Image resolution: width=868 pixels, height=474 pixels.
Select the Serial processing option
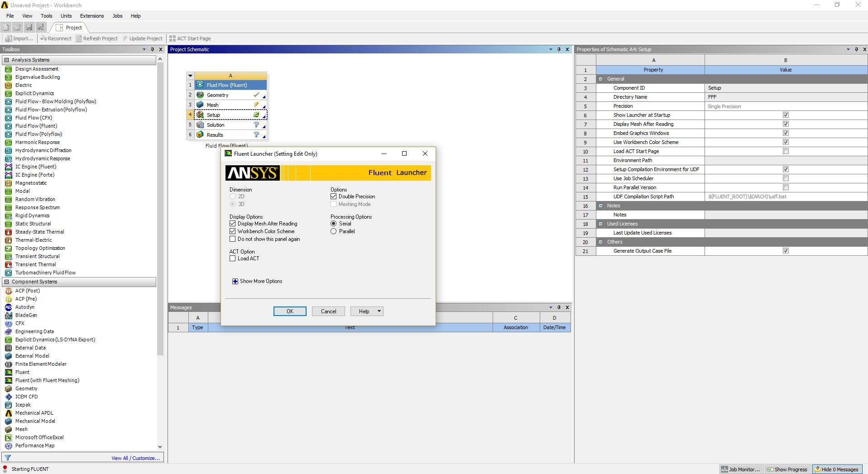tap(334, 224)
